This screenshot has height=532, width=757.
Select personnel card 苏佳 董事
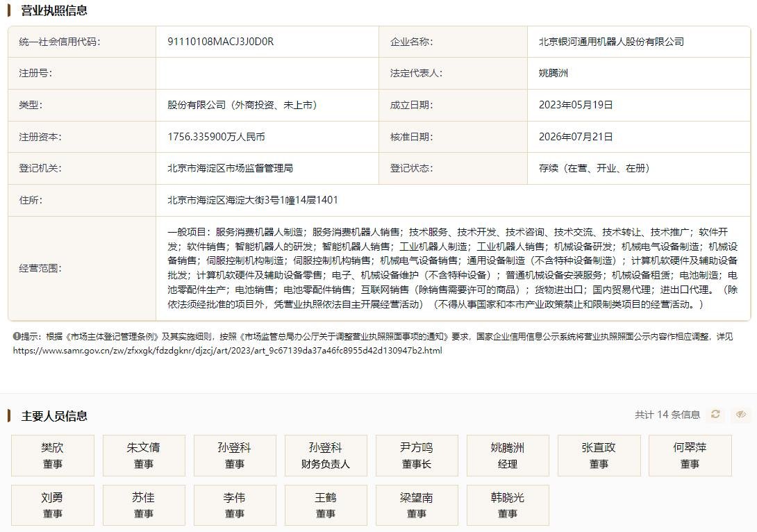(x=144, y=505)
